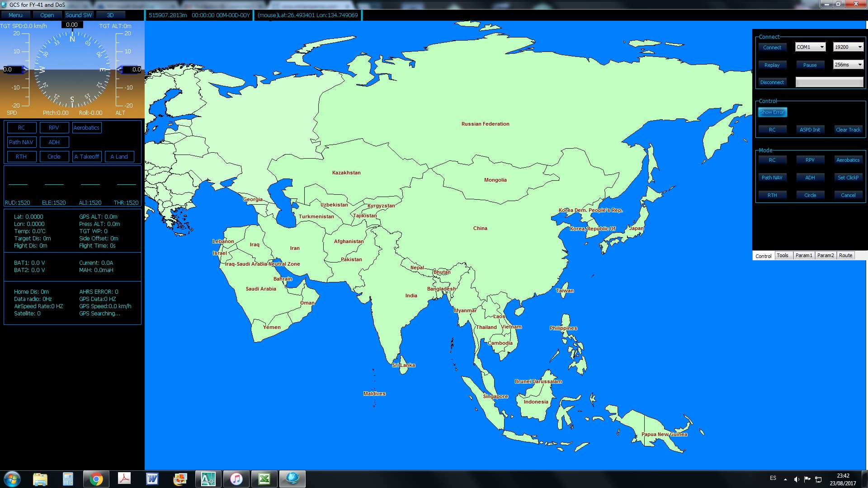Toggle the 3D view button

pos(110,15)
